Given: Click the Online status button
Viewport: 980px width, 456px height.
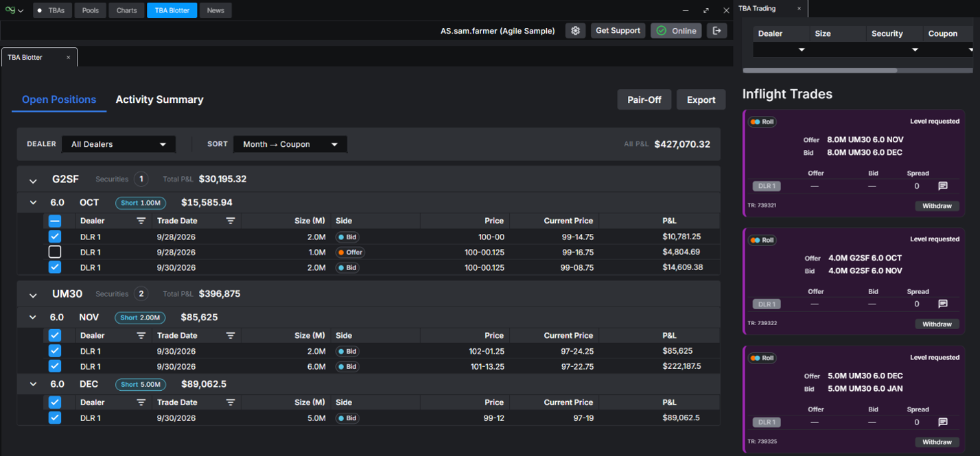Looking at the screenshot, I should [x=676, y=31].
